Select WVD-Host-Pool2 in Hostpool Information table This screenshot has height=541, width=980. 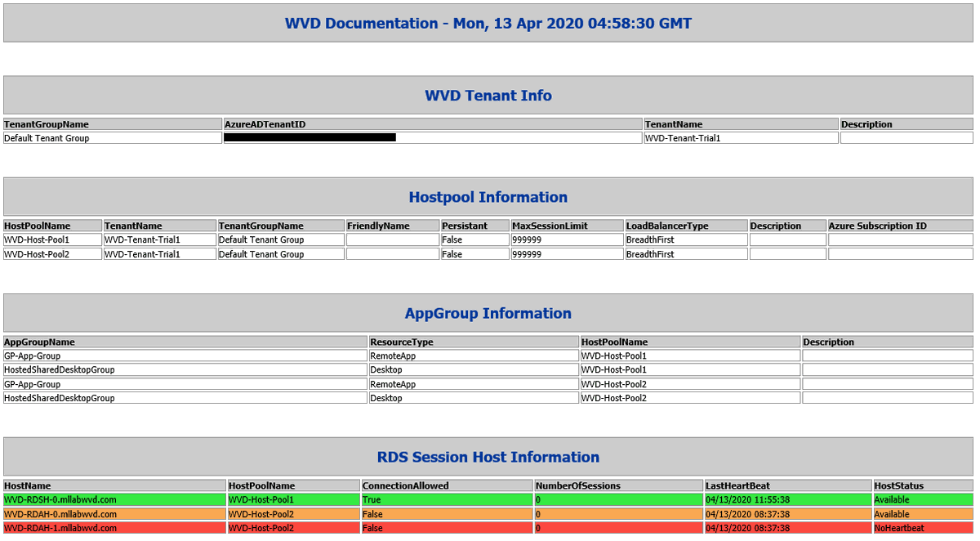(x=52, y=254)
